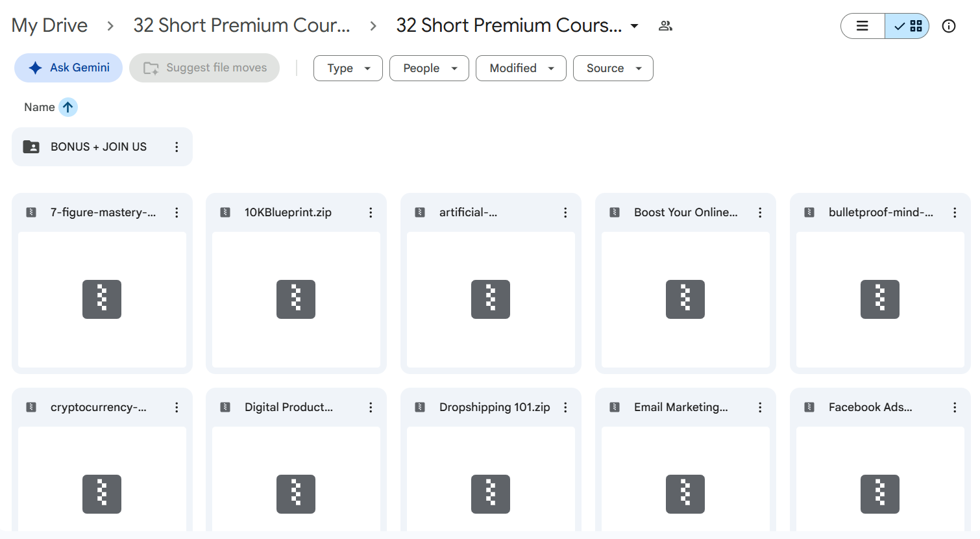Switch to list layout view

pyautogui.click(x=863, y=26)
